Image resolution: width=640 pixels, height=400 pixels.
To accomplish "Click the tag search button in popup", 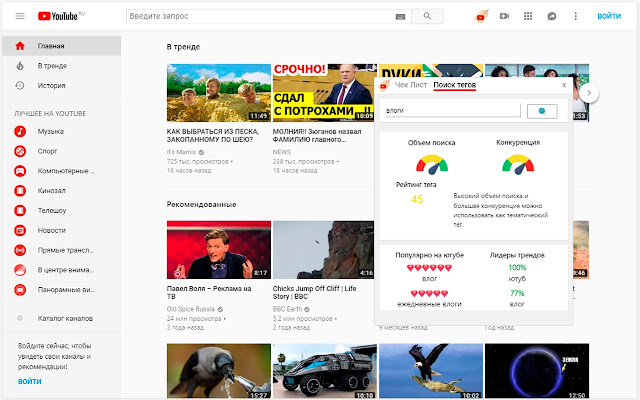I will 542,111.
